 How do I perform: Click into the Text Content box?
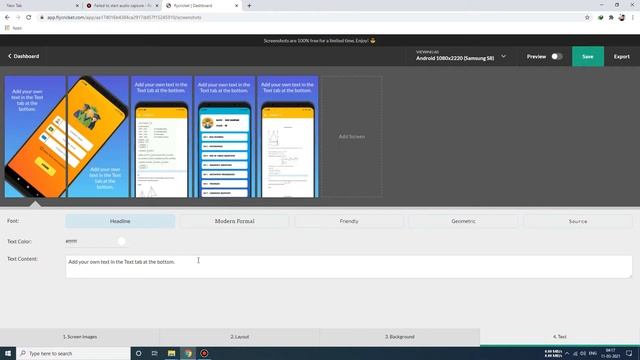(x=349, y=267)
